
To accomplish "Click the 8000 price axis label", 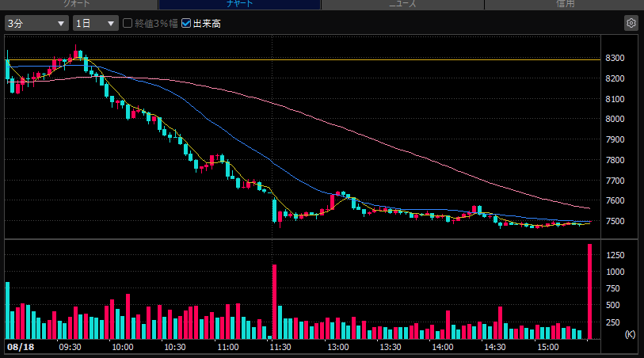I will click(615, 119).
